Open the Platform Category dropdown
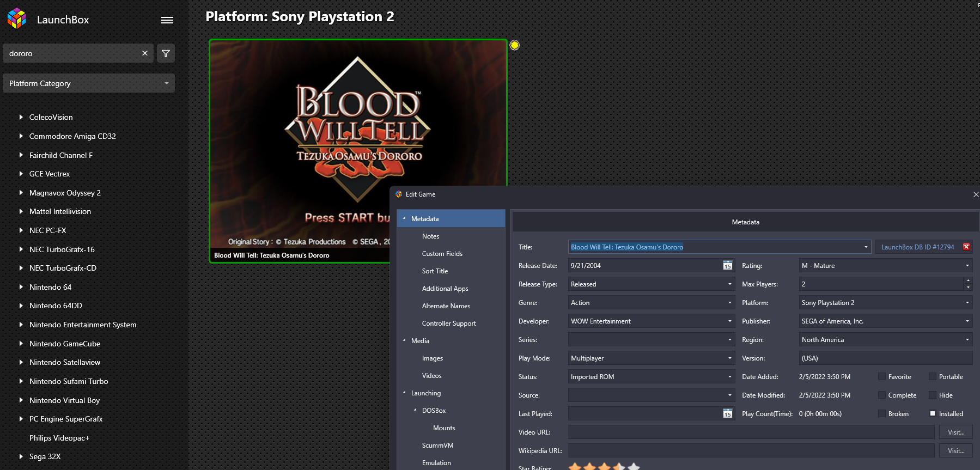980x470 pixels. (89, 83)
